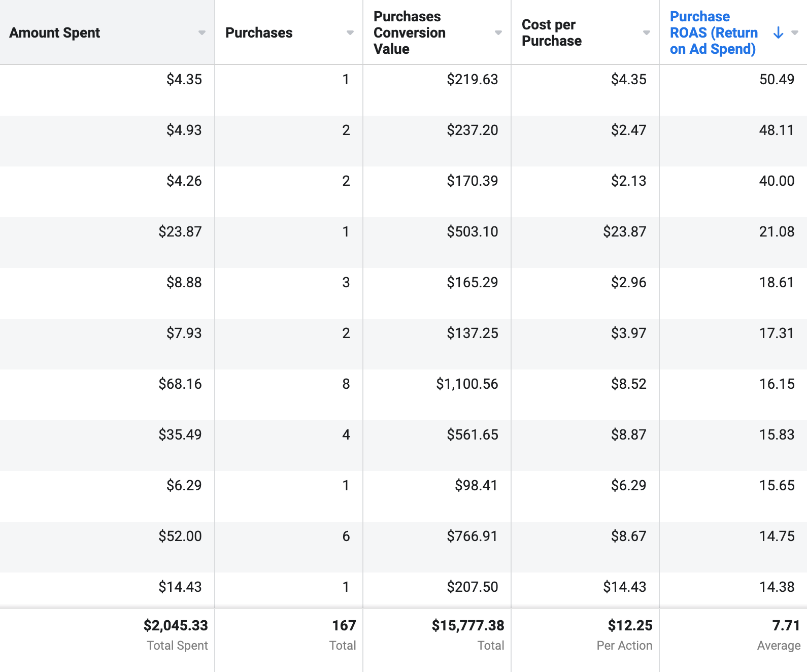Select the 50.49 ROAS cell

pyautogui.click(x=777, y=80)
